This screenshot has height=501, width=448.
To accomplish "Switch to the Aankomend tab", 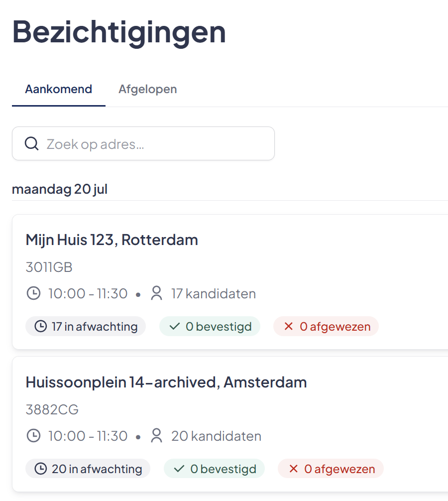I will (59, 89).
